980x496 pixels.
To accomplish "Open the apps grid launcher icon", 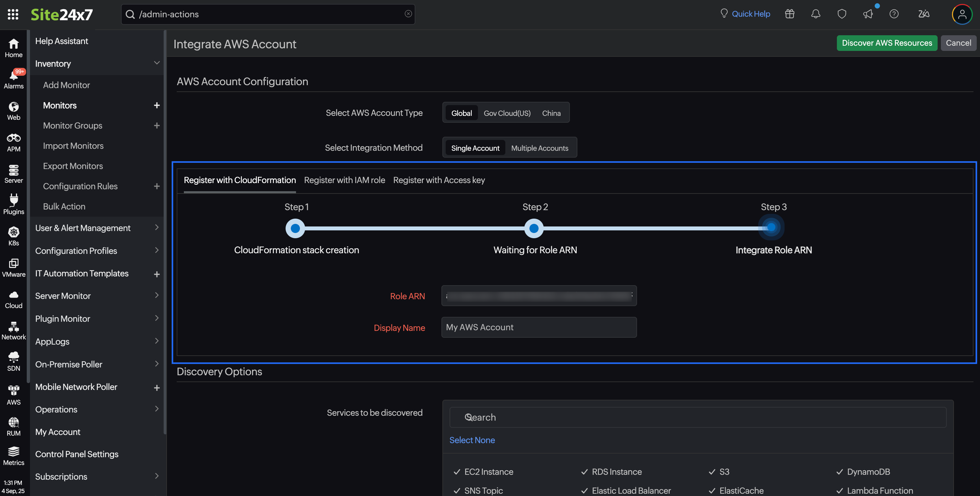I will click(x=13, y=14).
